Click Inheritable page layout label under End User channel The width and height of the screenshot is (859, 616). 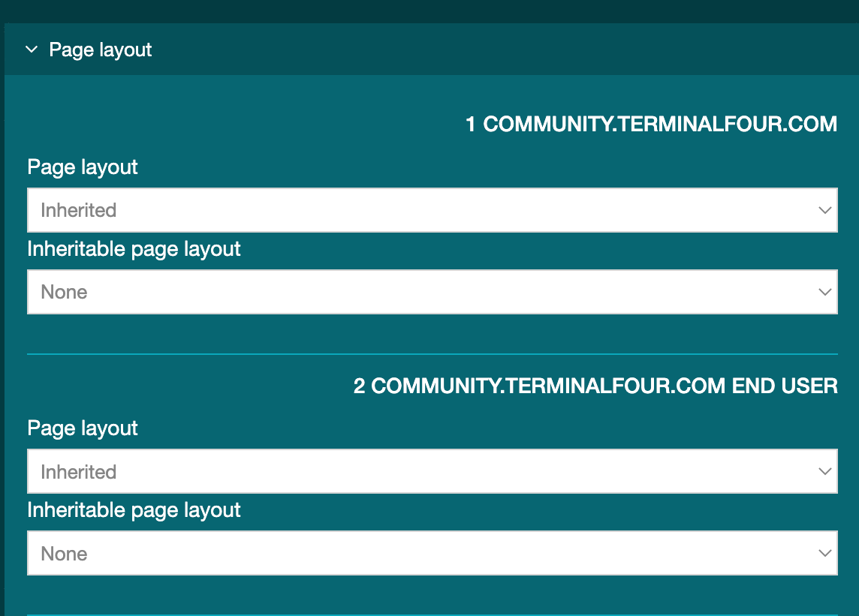point(134,510)
